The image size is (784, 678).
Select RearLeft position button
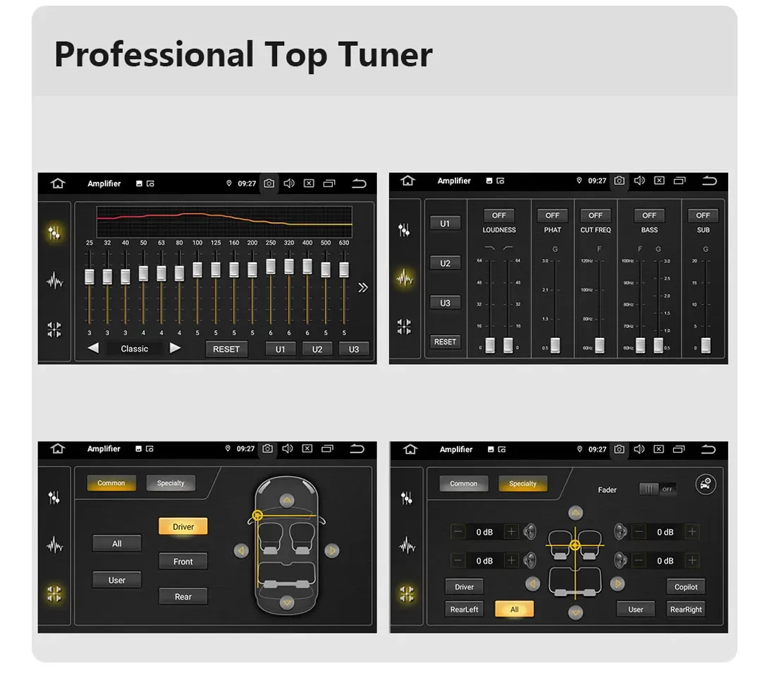pyautogui.click(x=464, y=609)
